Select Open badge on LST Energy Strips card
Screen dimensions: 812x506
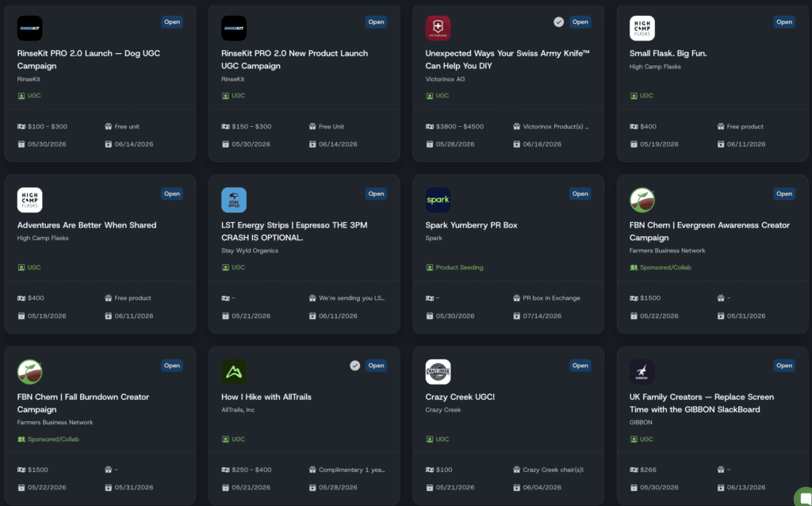click(376, 194)
